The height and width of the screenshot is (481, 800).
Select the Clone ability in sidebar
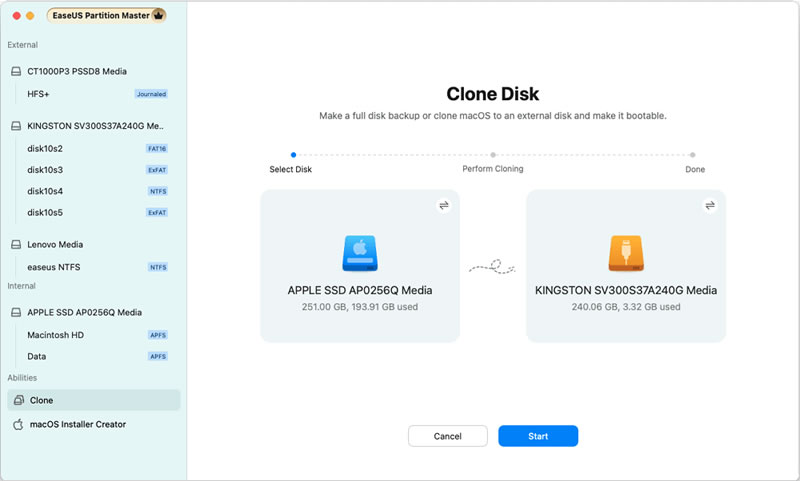(x=94, y=400)
